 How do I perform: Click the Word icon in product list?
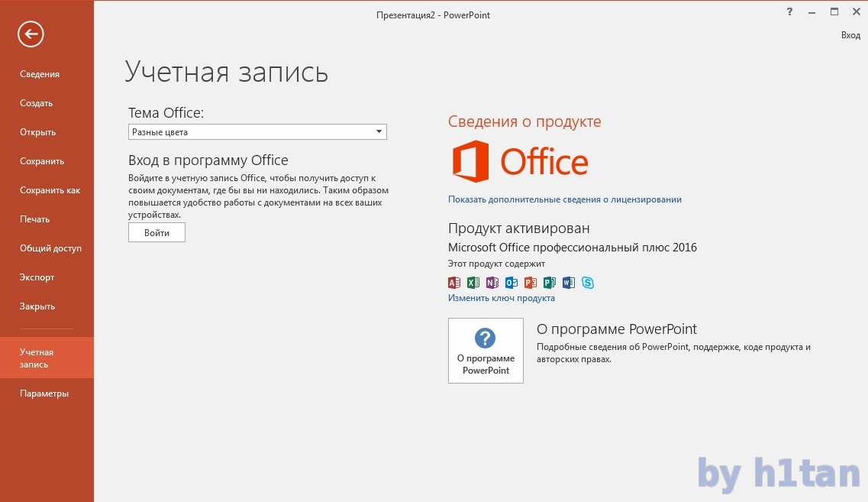[569, 283]
